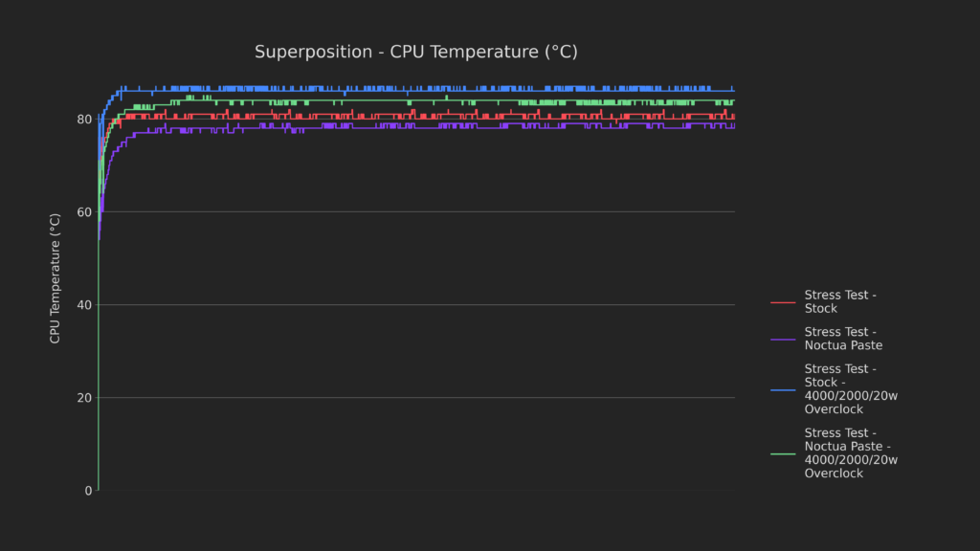Click the blue overclock trace line in the plot
The width and height of the screenshot is (980, 551).
(x=431, y=91)
